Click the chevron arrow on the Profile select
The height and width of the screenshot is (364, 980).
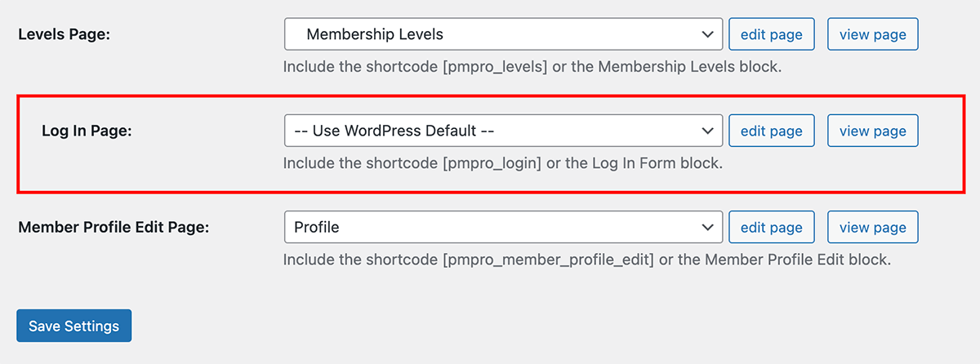[707, 227]
